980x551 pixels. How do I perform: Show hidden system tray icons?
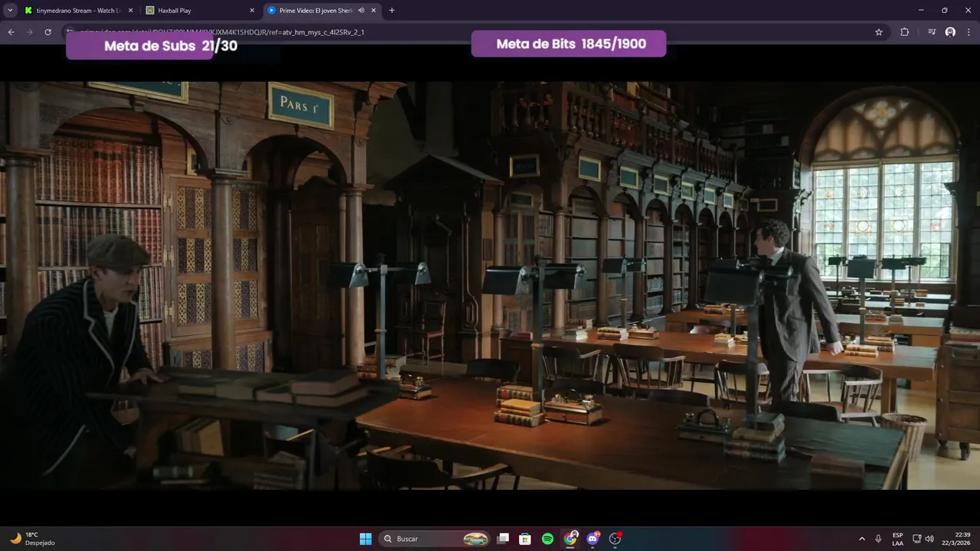coord(862,539)
